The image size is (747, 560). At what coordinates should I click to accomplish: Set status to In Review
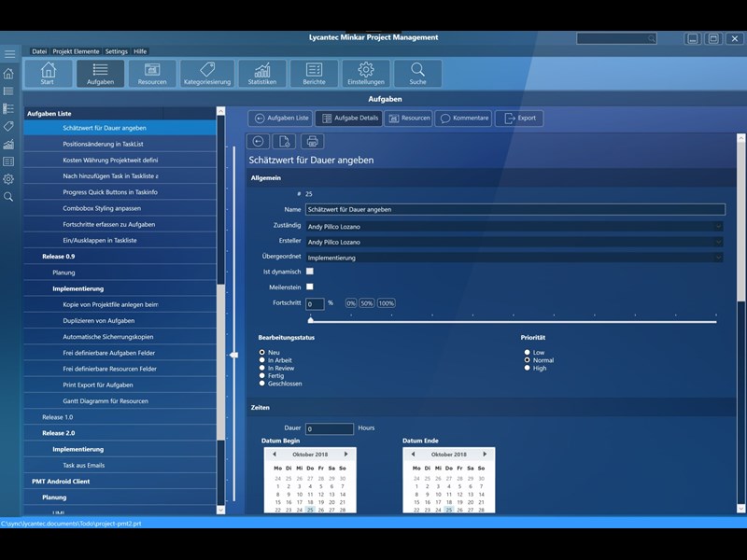tap(262, 368)
